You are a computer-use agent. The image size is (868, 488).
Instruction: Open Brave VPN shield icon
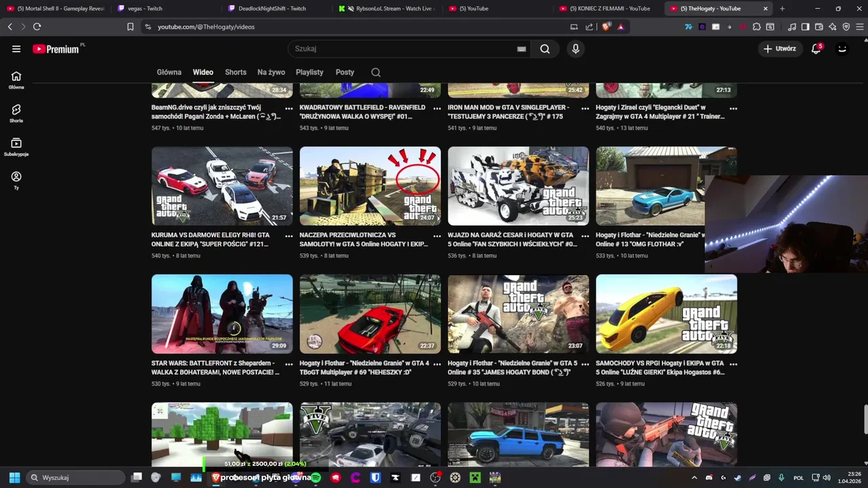click(846, 26)
